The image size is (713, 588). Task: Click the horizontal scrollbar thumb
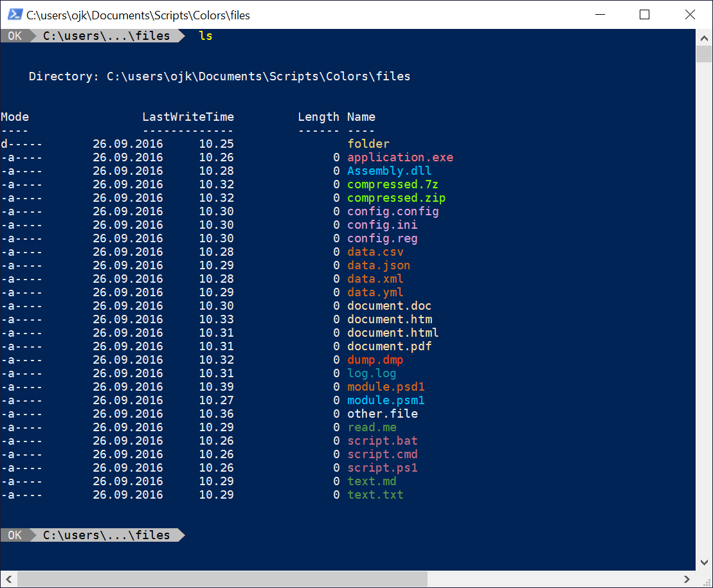(222, 579)
